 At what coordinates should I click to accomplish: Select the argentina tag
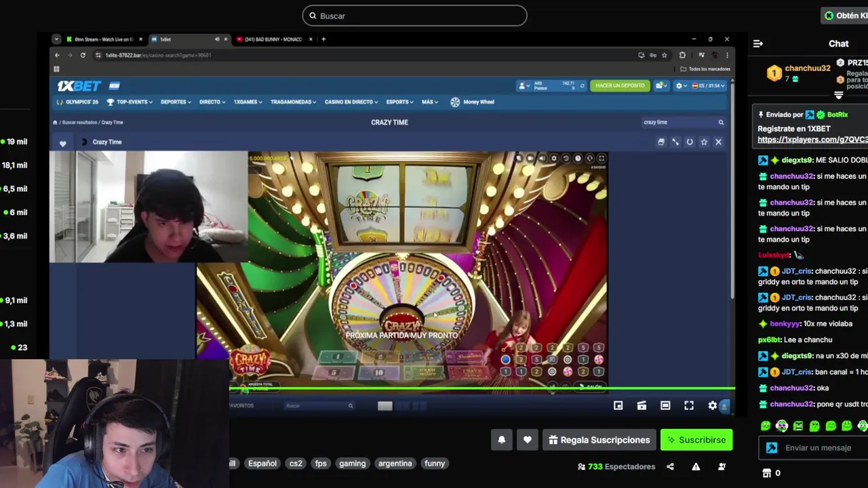tap(395, 464)
